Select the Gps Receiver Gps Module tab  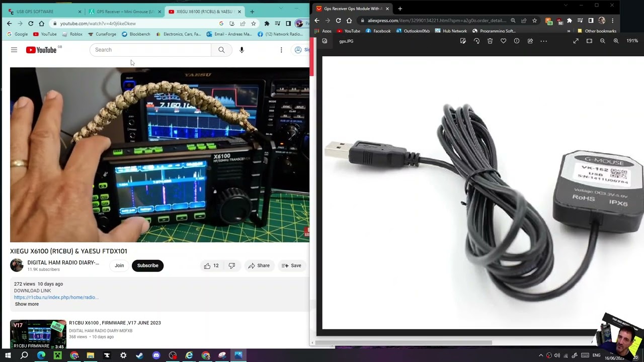[x=352, y=9]
